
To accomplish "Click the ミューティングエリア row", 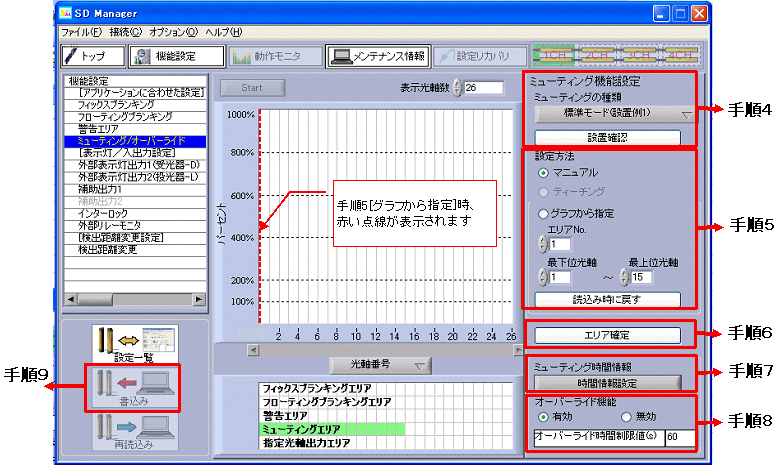I will (386, 429).
